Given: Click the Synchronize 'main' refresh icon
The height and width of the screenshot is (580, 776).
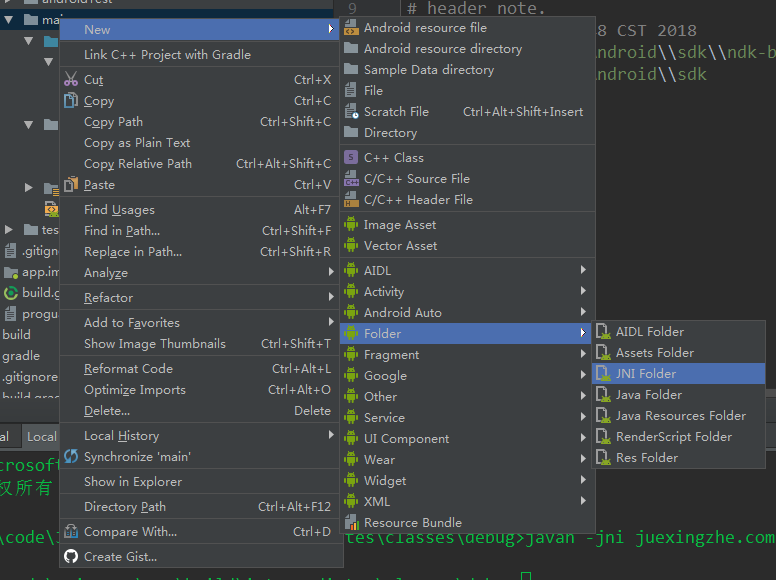Looking at the screenshot, I should tap(71, 456).
